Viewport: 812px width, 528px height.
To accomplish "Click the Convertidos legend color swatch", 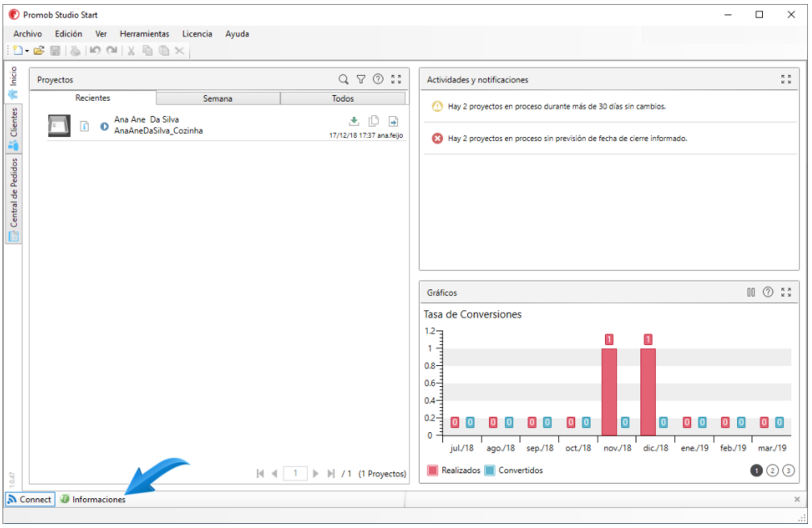I will click(x=490, y=471).
